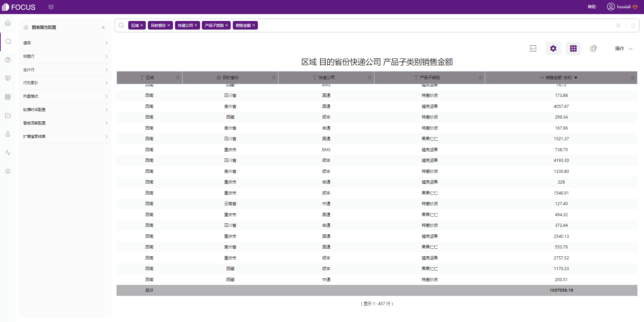Select the table grid view icon

tap(573, 48)
